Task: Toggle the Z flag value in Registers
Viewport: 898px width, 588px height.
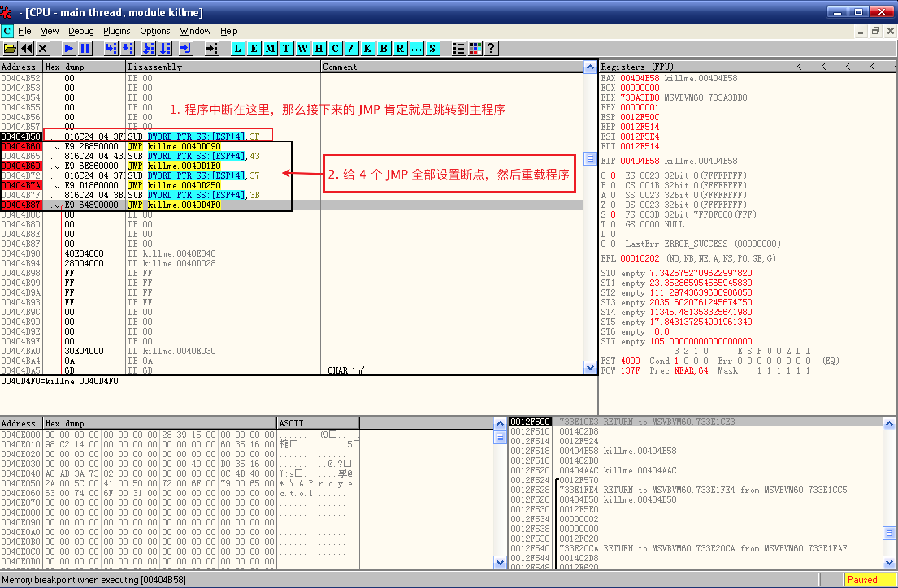Action: 613,205
